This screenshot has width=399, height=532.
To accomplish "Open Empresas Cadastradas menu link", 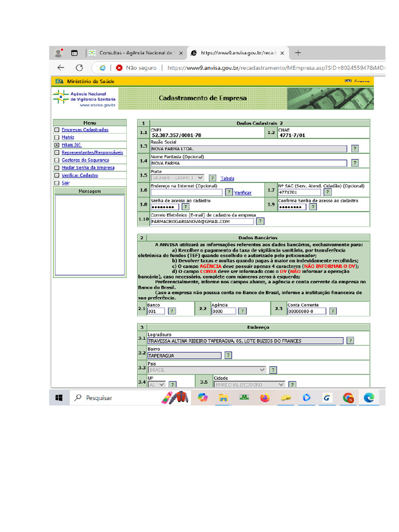I will click(85, 129).
